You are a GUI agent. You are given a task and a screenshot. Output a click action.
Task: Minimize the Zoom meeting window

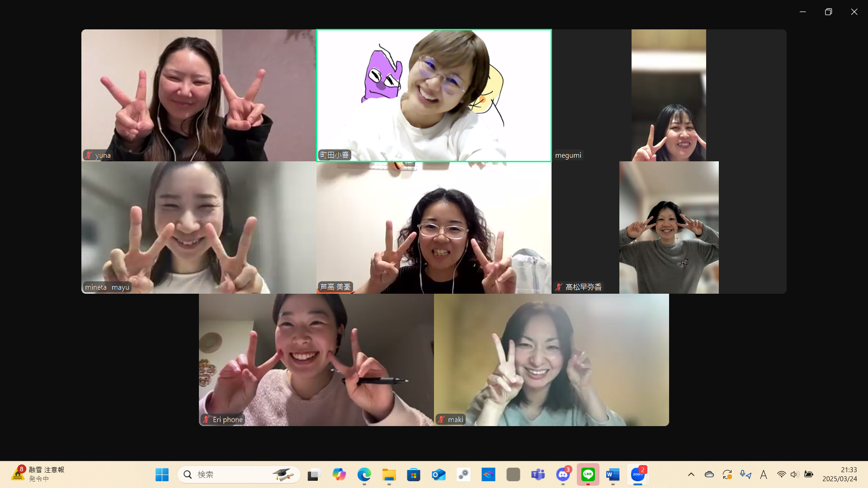coord(802,12)
